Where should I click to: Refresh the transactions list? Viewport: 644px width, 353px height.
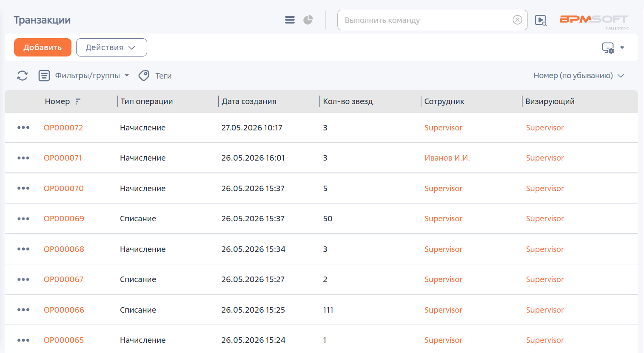[22, 76]
